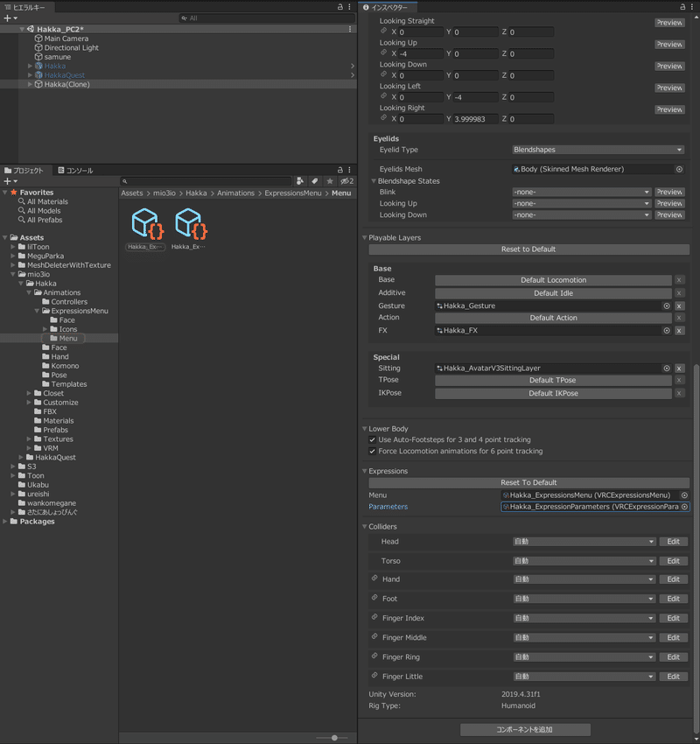700x744 pixels.
Task: Collapse the Playable Layers section
Action: tap(365, 238)
